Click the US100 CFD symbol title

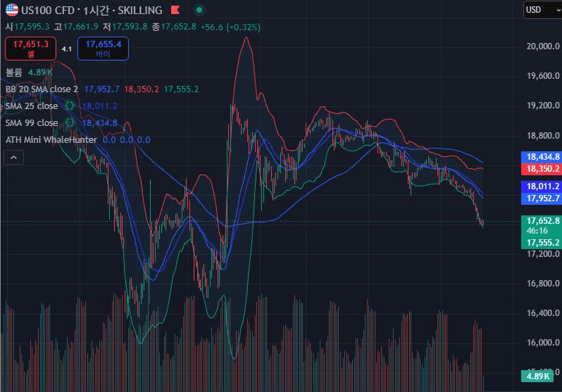(x=48, y=11)
